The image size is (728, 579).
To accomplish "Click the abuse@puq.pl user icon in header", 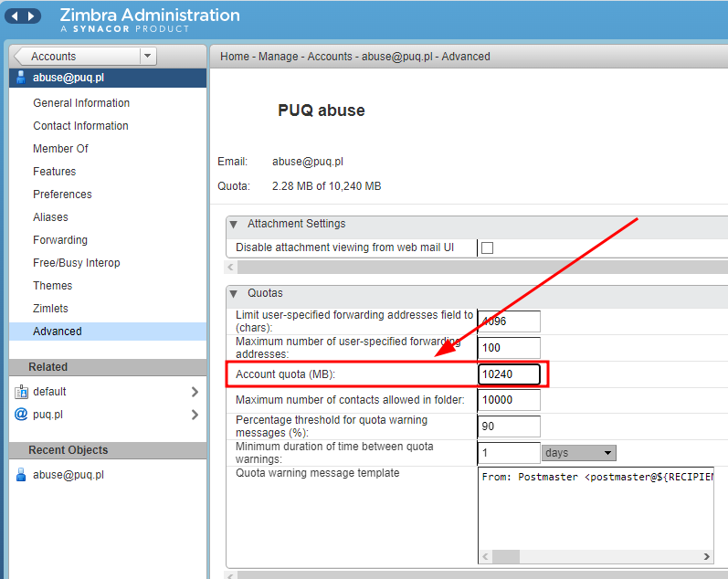I will click(21, 78).
